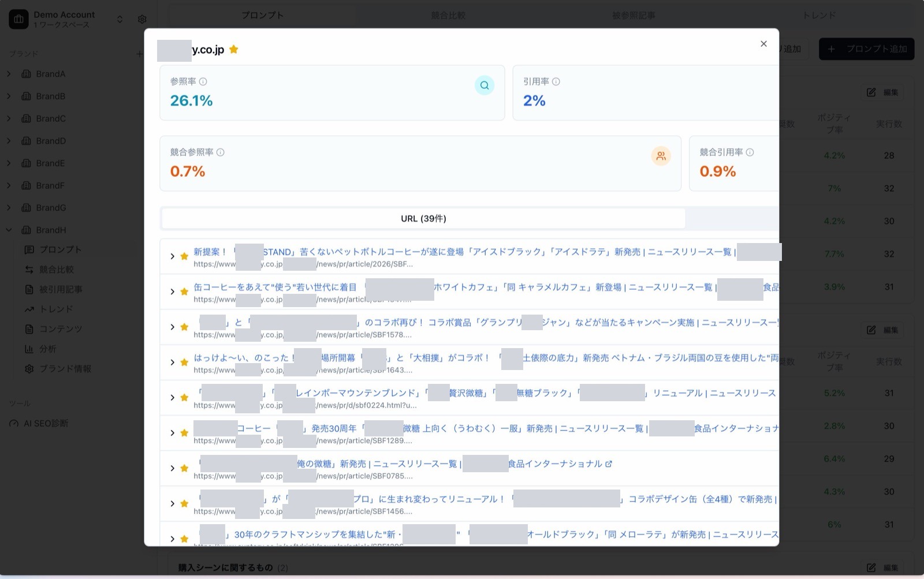Click the topmost 編集 button behind the dialog

[883, 92]
